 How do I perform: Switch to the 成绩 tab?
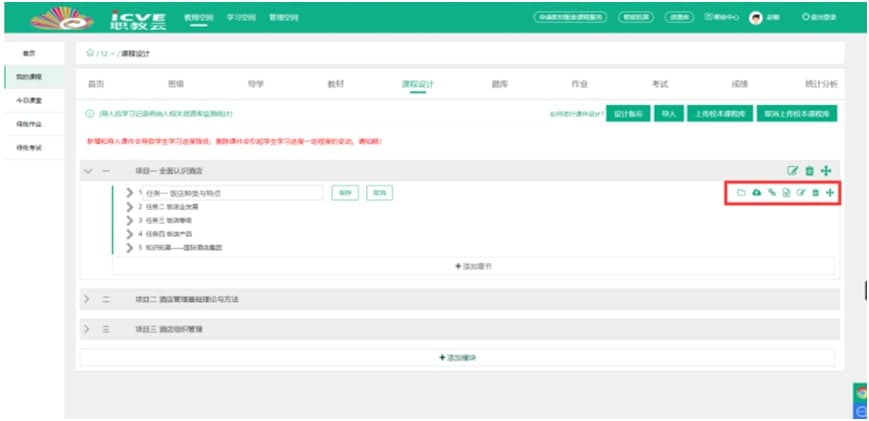click(x=740, y=84)
